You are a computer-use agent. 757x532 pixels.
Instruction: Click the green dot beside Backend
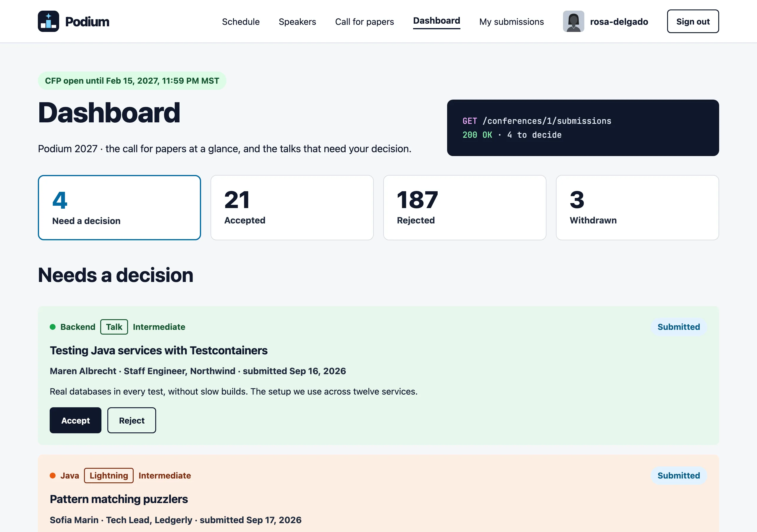click(53, 327)
